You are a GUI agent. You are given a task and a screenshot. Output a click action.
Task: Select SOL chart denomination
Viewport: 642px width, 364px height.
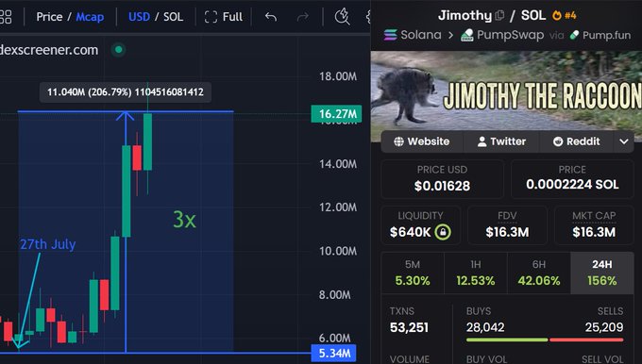(x=173, y=17)
